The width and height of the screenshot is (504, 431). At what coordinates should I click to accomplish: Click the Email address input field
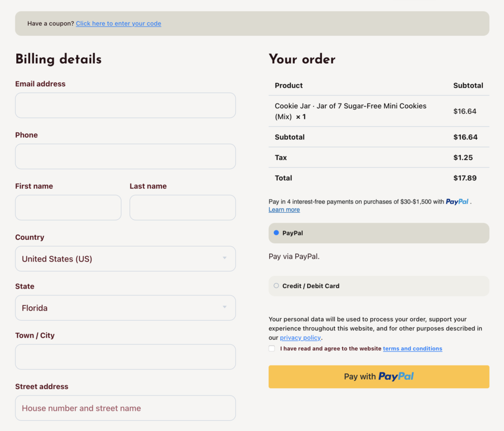[126, 105]
